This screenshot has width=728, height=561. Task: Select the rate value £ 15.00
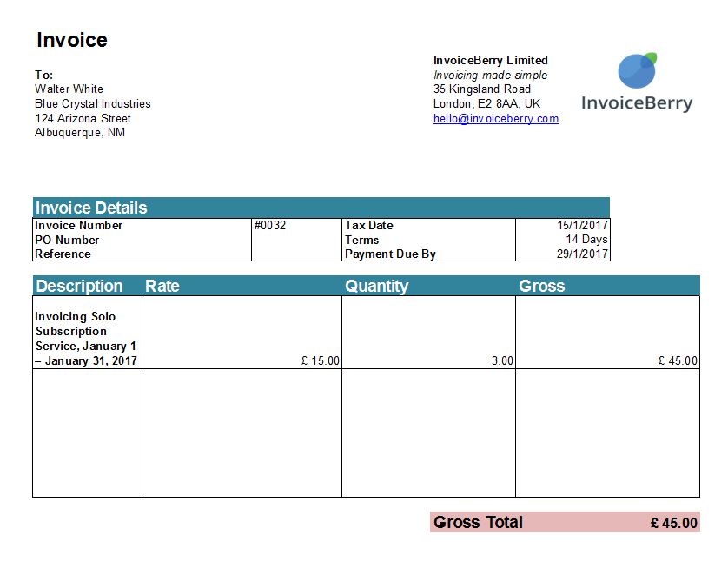coord(320,360)
